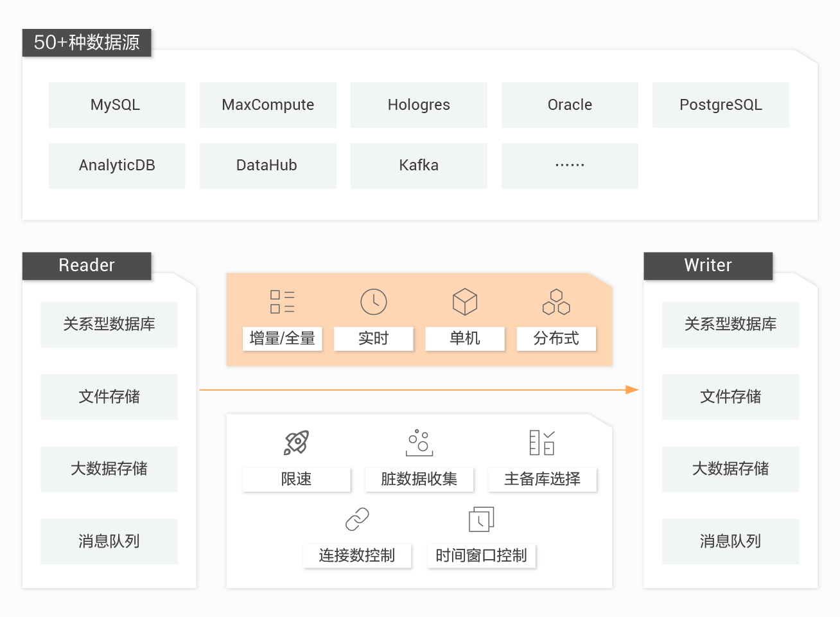The height and width of the screenshot is (617, 840).
Task: Select the 增量/全量 sync icon
Action: pos(281,301)
